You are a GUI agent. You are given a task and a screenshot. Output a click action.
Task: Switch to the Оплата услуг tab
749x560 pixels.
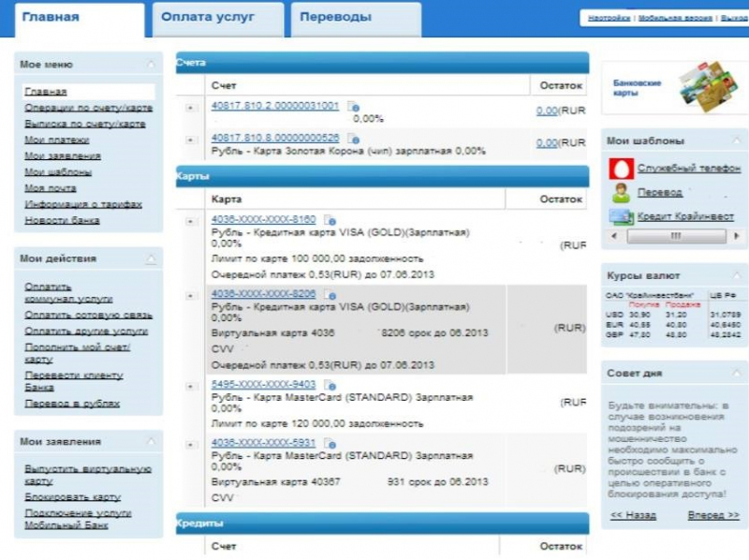pyautogui.click(x=218, y=20)
